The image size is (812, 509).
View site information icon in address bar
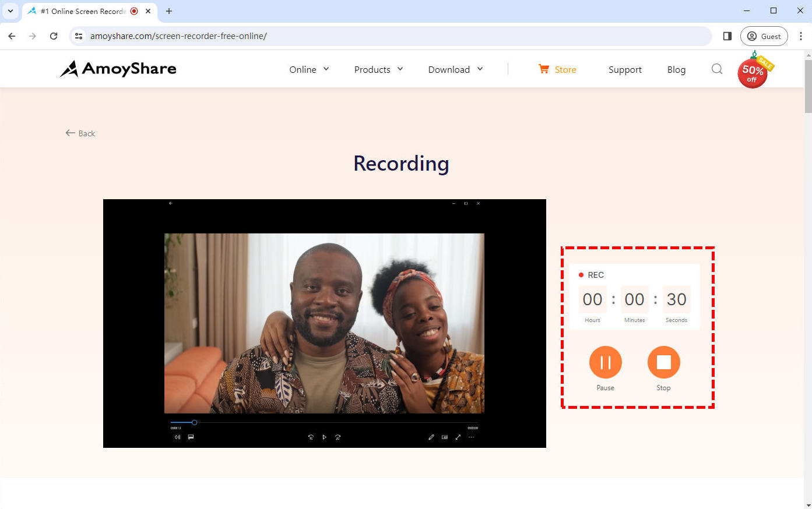(x=79, y=36)
